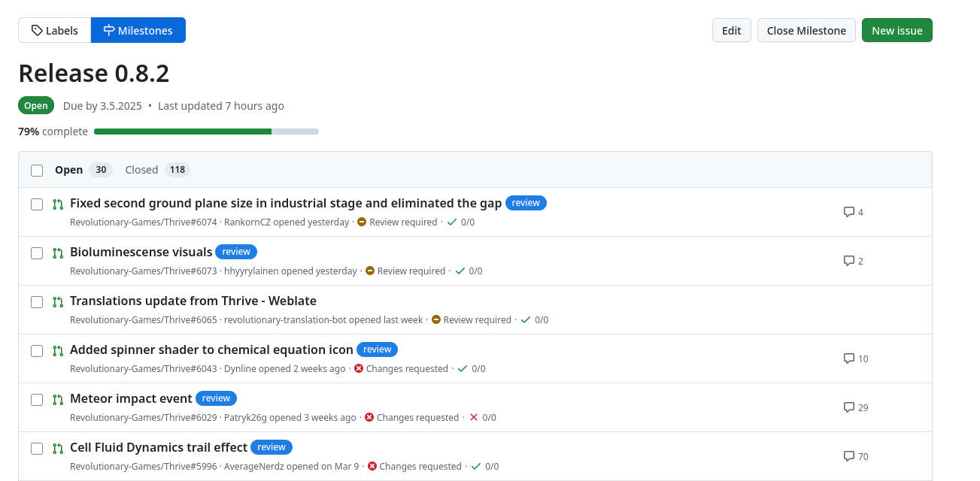Screen dimensions: 980x481
Task: Click the comment bubble icon with 4 comments
Action: tap(849, 212)
